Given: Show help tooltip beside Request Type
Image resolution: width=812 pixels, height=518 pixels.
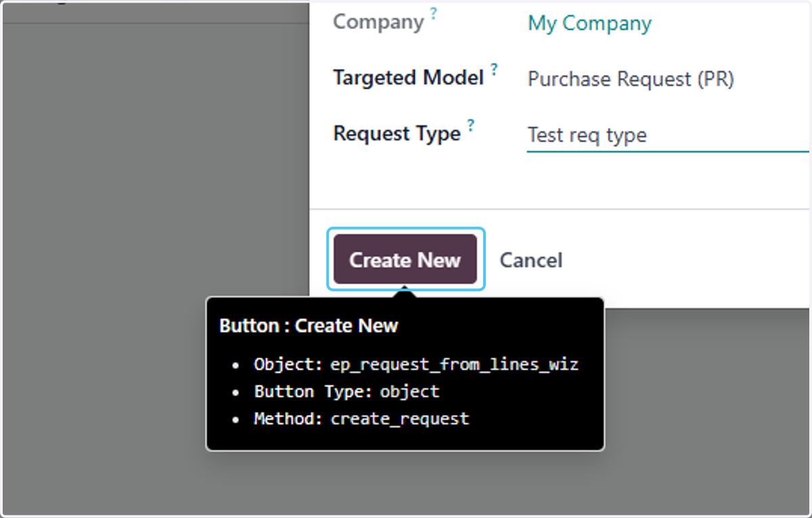Looking at the screenshot, I should [x=470, y=125].
